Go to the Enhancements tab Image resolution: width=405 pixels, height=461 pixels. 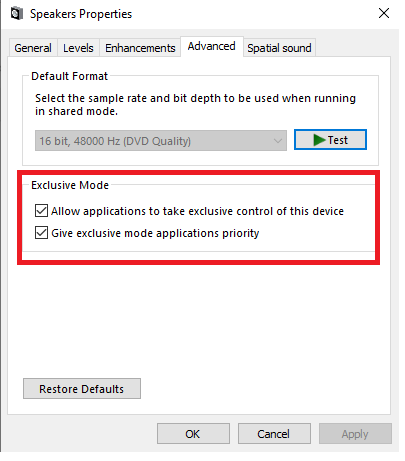point(140,48)
